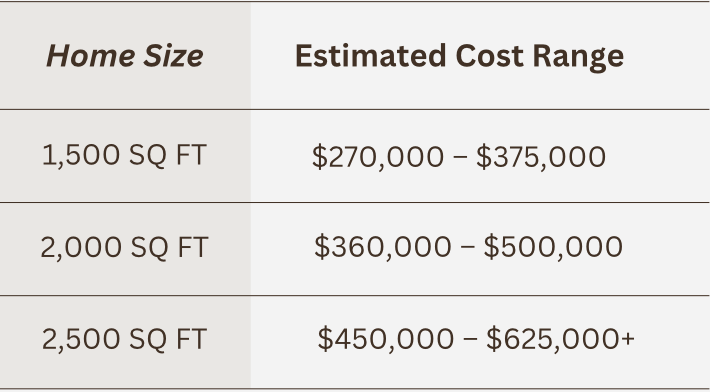Image resolution: width=710 pixels, height=392 pixels.
Task: Click the $500,000 upper cost value
Action: (553, 247)
